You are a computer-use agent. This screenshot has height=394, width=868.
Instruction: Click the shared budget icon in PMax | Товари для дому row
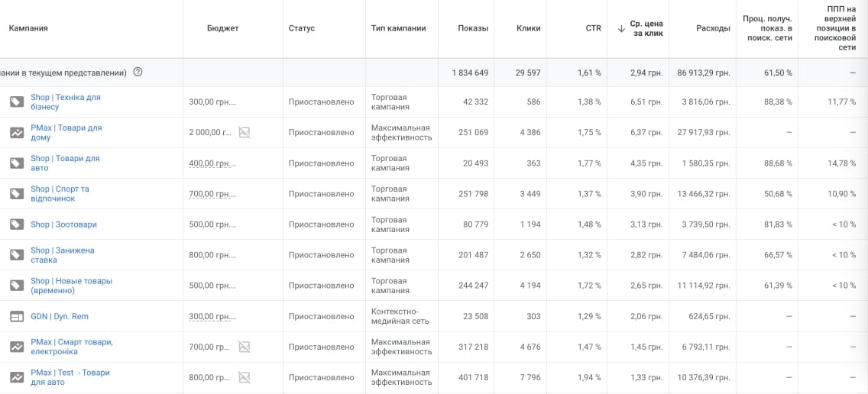tap(245, 133)
